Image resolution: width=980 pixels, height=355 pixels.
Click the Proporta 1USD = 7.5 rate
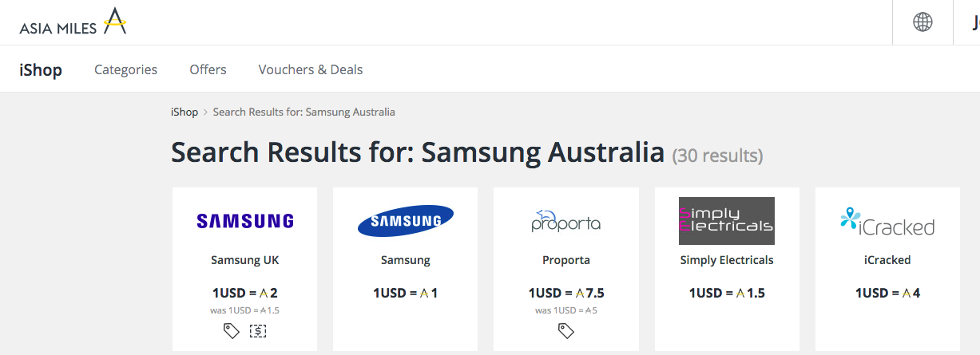566,293
